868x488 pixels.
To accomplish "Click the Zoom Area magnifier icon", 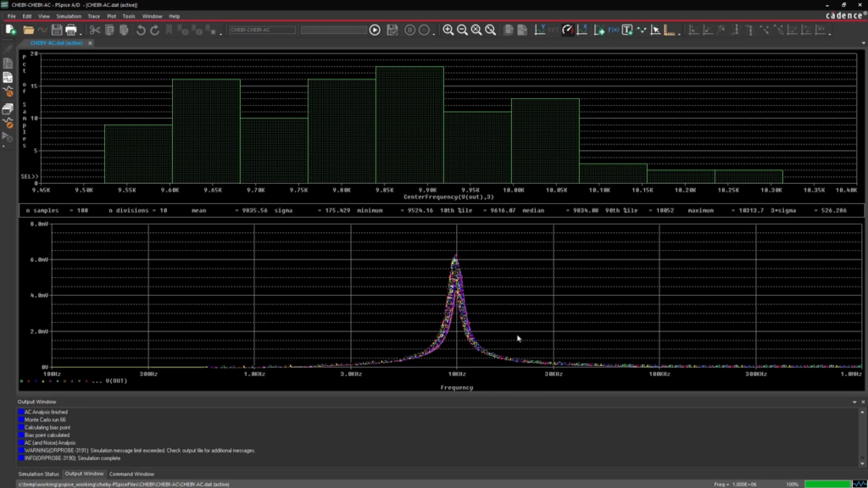I will tap(476, 30).
